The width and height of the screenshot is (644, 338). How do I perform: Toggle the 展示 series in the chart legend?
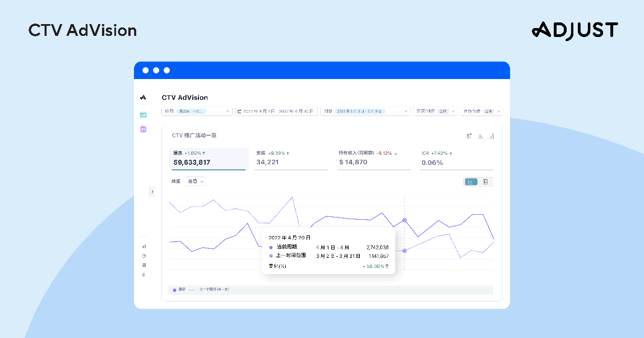(x=179, y=290)
